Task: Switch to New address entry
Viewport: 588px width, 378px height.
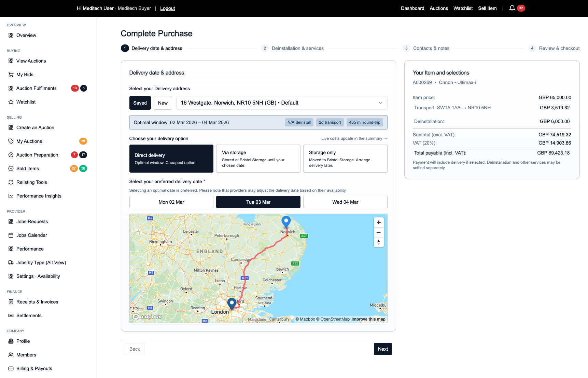Action: tap(163, 103)
